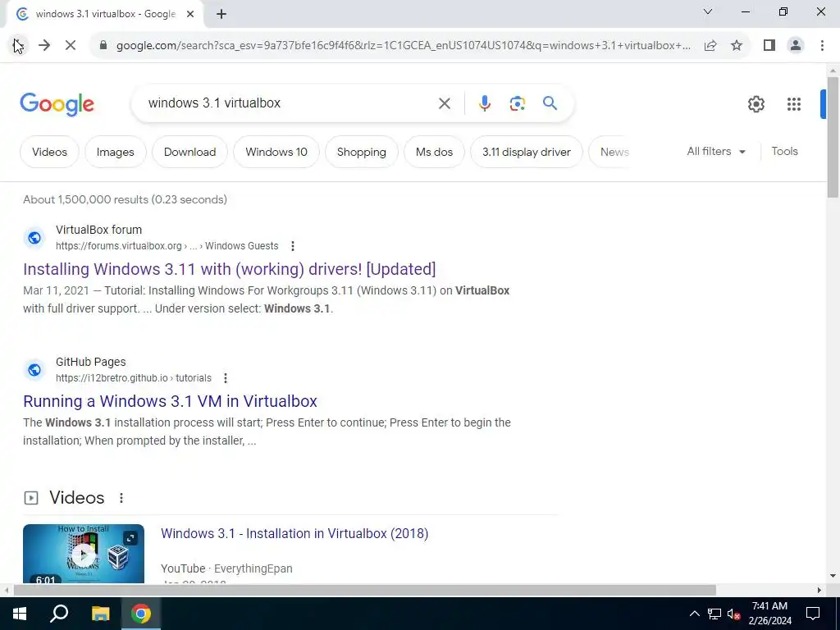Filter results by Videos

coord(49,152)
